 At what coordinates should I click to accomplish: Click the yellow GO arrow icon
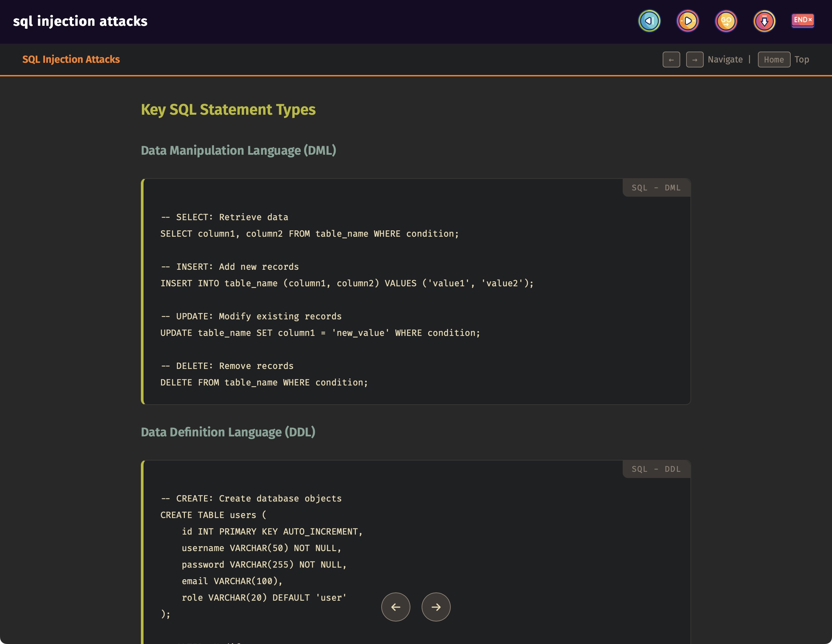point(726,21)
